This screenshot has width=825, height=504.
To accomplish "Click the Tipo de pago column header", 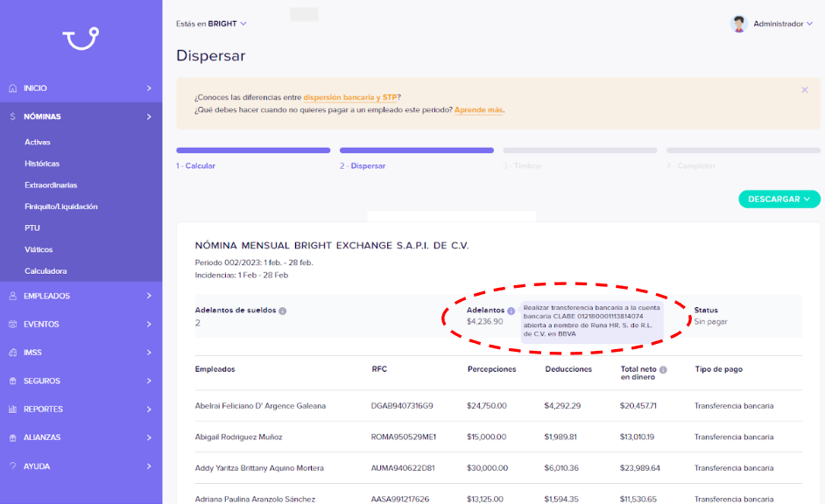I will pos(719,369).
